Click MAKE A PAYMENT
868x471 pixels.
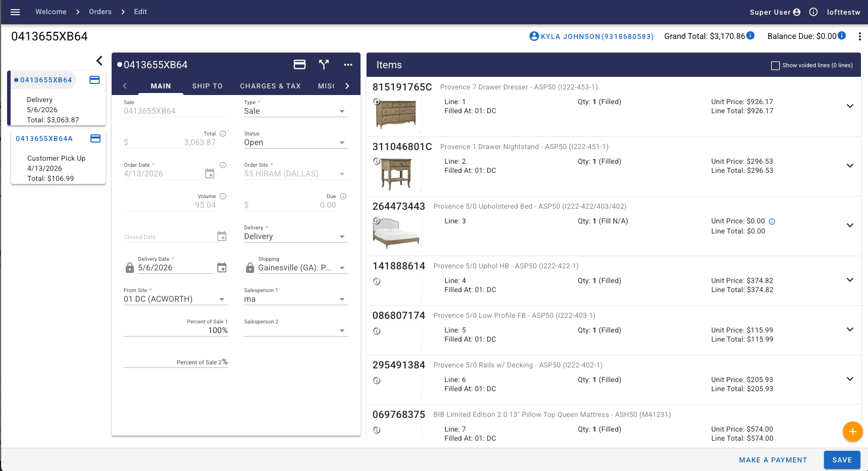tap(773, 460)
